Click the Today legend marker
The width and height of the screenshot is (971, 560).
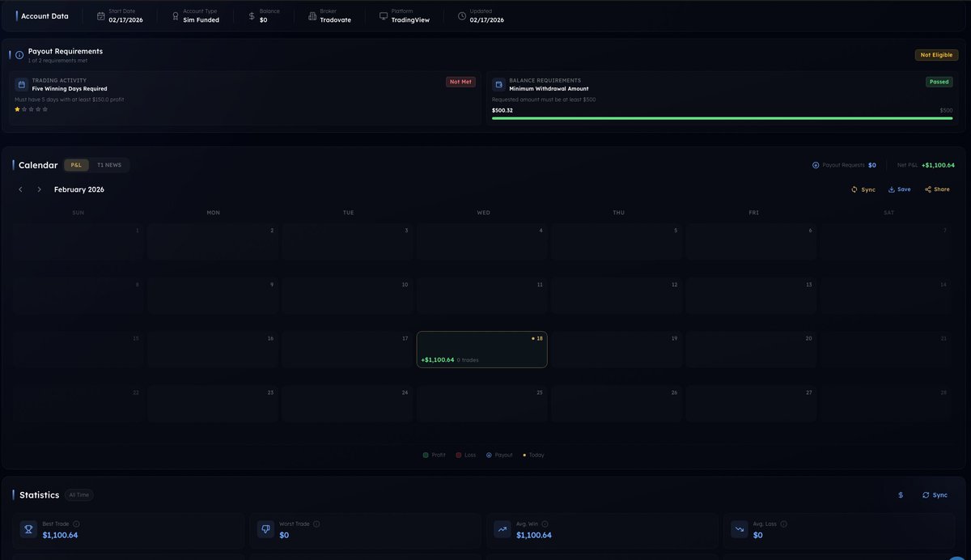pyautogui.click(x=524, y=455)
